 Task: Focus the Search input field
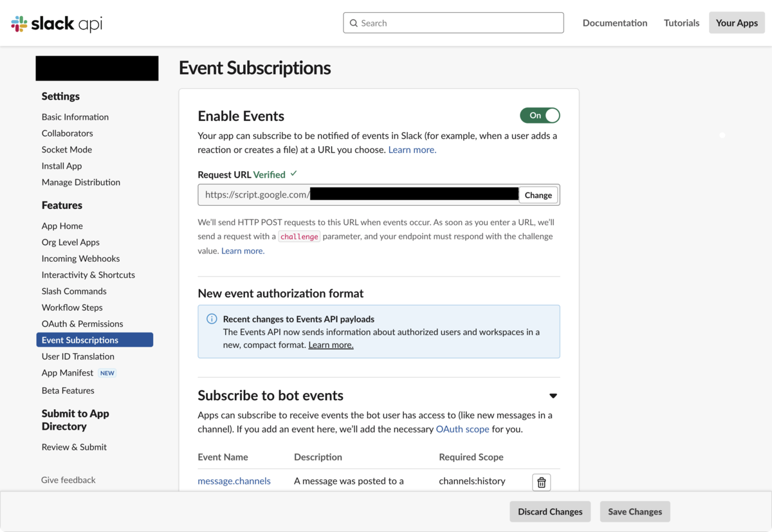[x=454, y=23]
